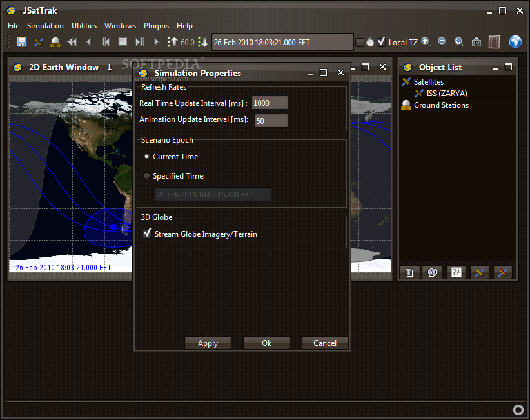Click the disabled specified time field

click(x=213, y=194)
